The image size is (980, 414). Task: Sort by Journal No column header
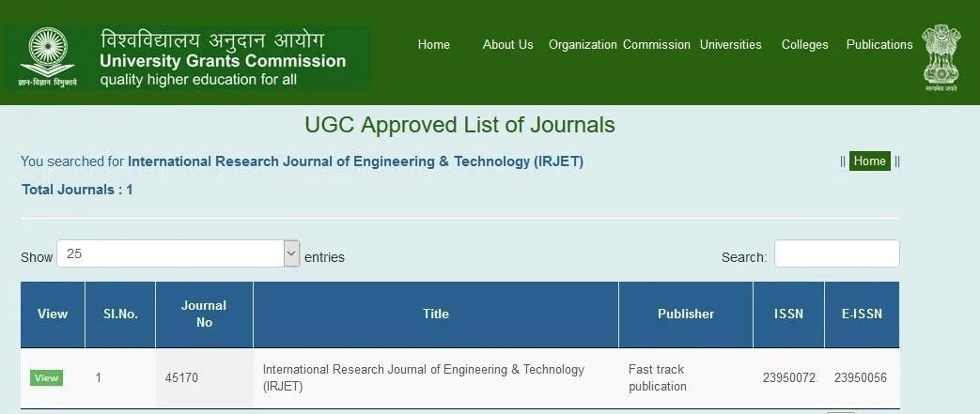[205, 314]
